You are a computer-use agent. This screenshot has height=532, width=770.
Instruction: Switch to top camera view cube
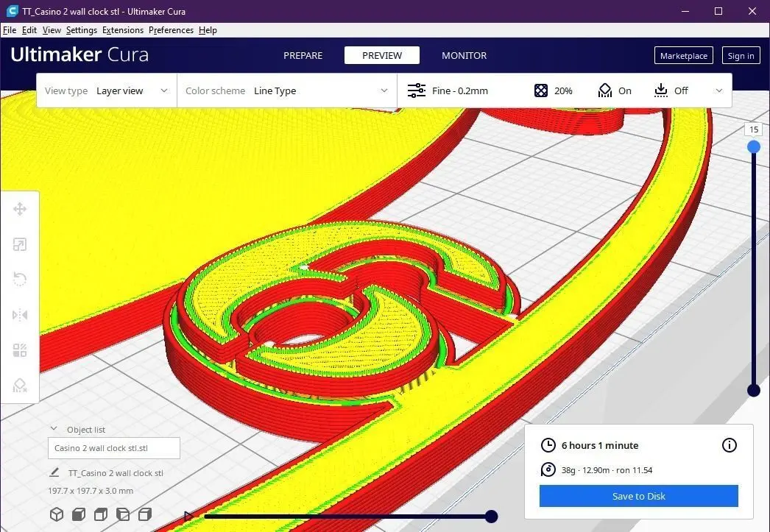click(x=101, y=514)
